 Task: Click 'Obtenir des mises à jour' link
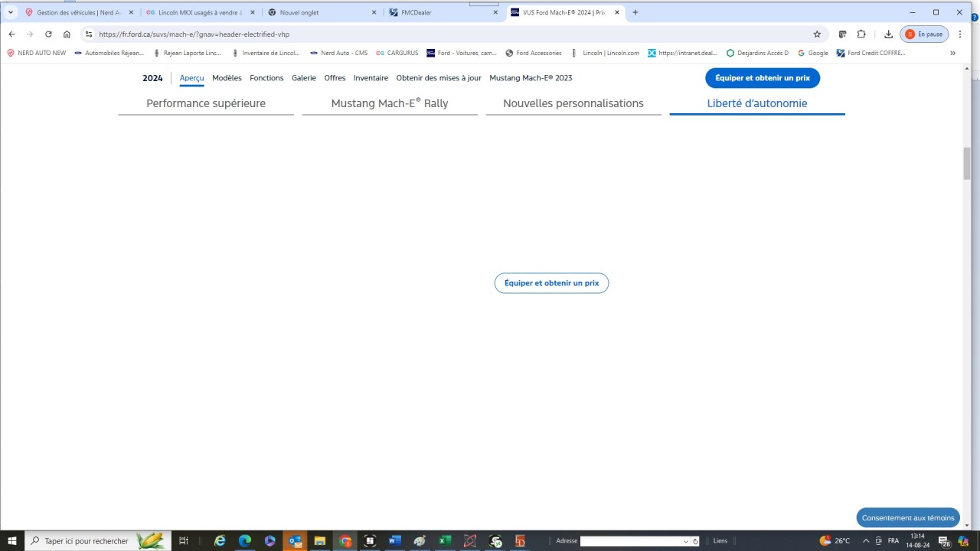tap(439, 78)
